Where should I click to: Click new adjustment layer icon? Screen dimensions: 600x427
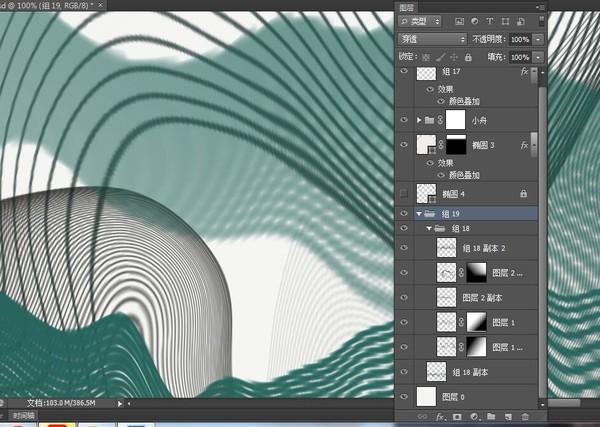point(474,416)
